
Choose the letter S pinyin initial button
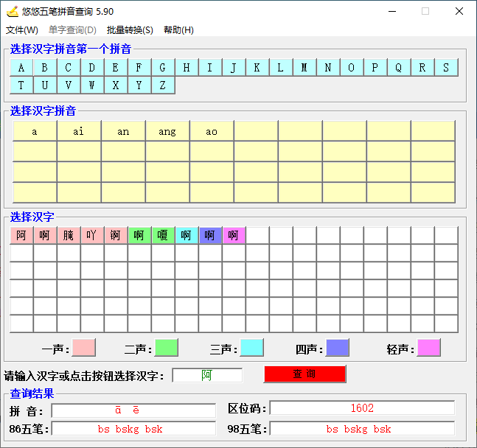446,68
